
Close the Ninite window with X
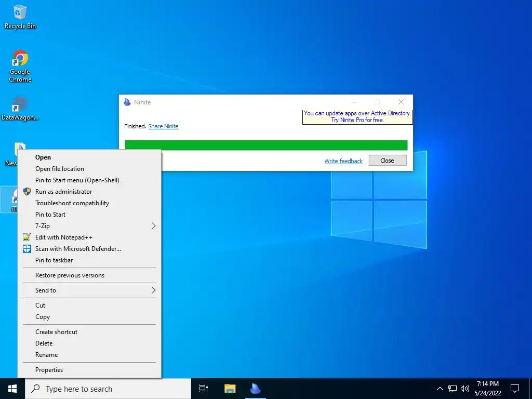pos(401,102)
